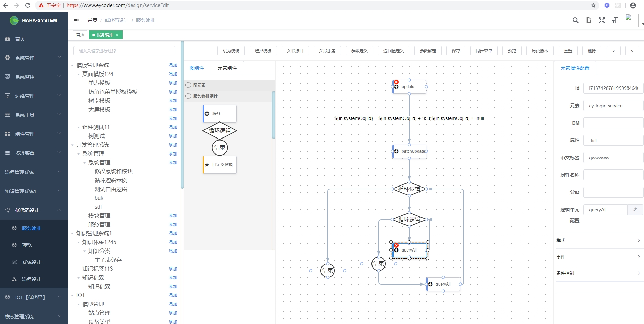Click the 选择模板 button

pyautogui.click(x=263, y=51)
